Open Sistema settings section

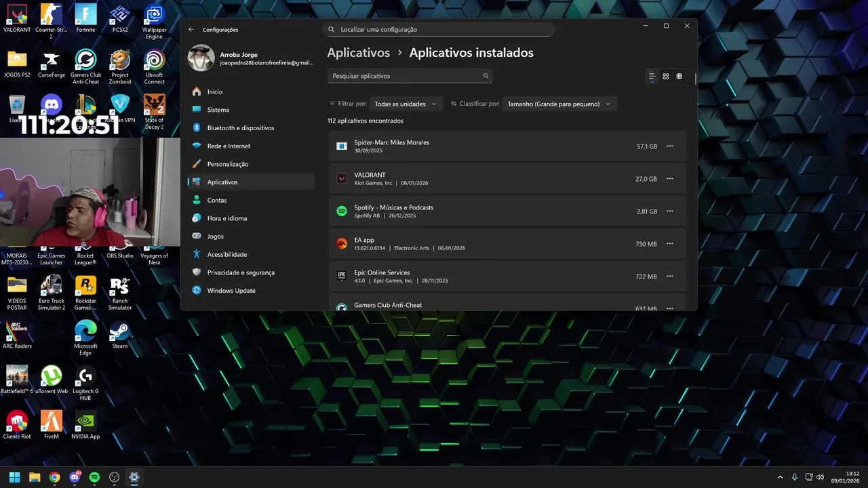[x=250, y=110]
